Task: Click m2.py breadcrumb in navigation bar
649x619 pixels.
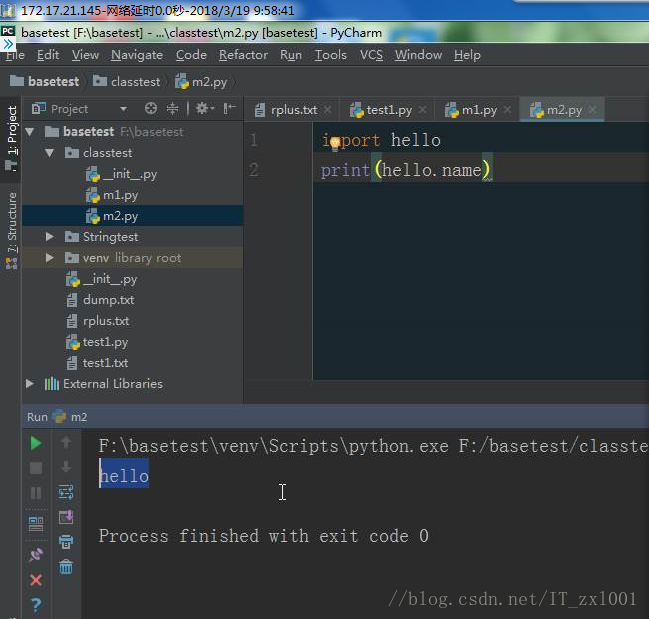Action: tap(201, 82)
